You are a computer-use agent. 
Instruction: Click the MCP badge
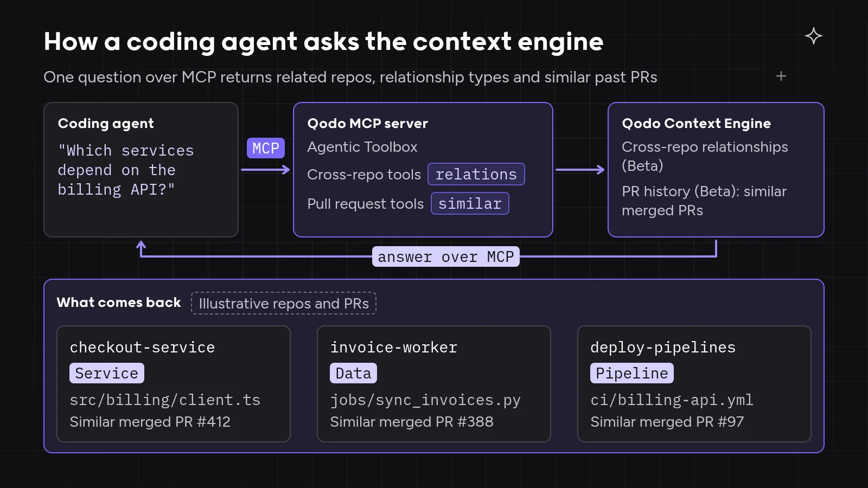click(266, 148)
